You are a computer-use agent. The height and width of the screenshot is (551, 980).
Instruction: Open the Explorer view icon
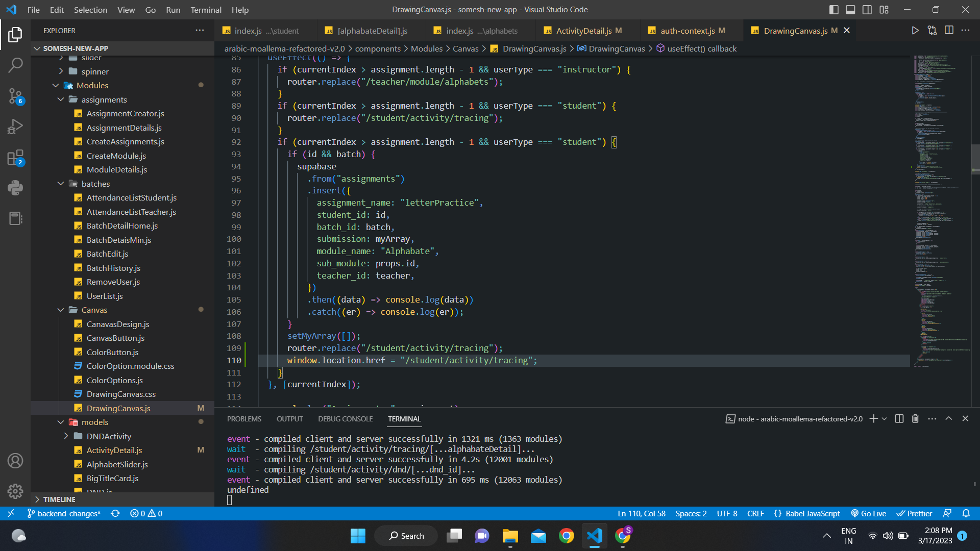point(15,34)
